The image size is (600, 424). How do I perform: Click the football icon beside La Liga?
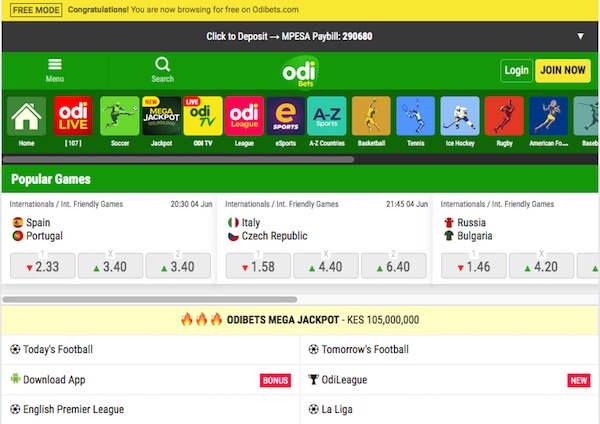pos(313,409)
